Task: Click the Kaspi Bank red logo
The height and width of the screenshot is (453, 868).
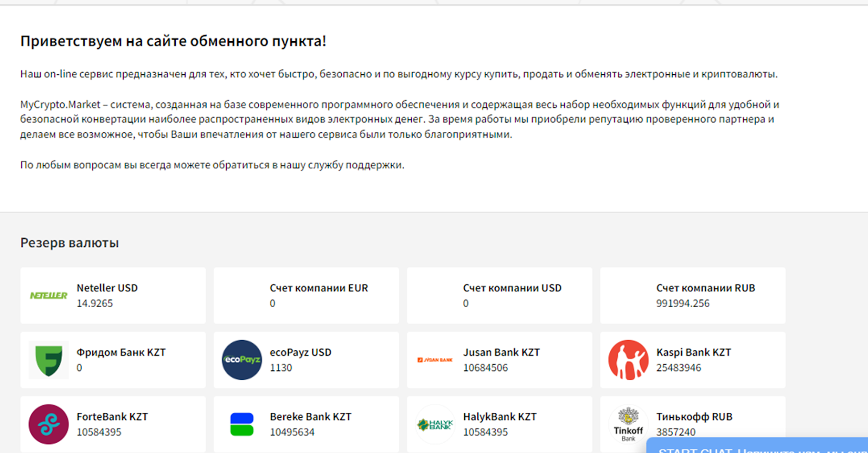Action: click(628, 360)
